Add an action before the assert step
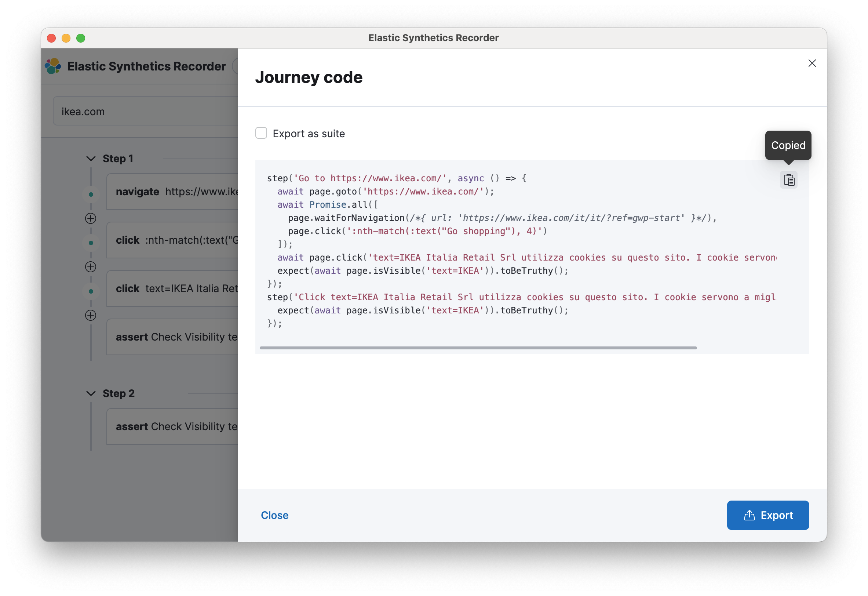Viewport: 868px width, 596px height. 90,315
